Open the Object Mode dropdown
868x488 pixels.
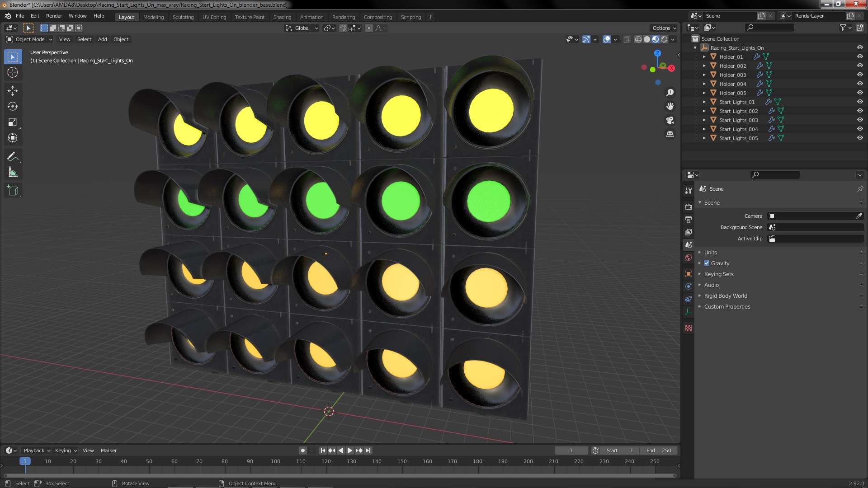[30, 40]
